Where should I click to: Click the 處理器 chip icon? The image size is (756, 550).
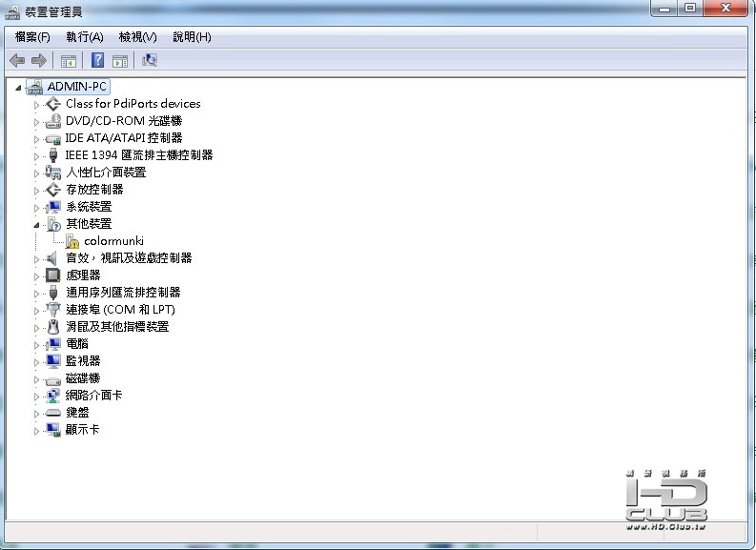53,275
